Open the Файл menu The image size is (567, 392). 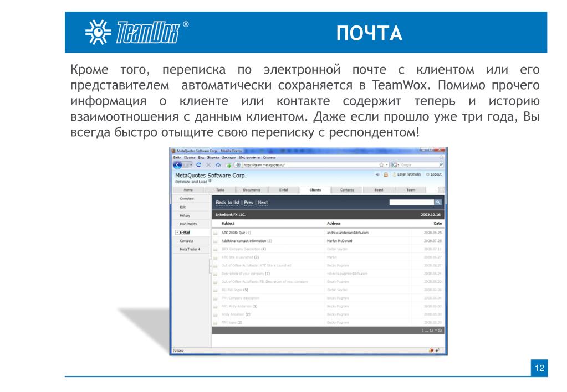click(x=177, y=158)
